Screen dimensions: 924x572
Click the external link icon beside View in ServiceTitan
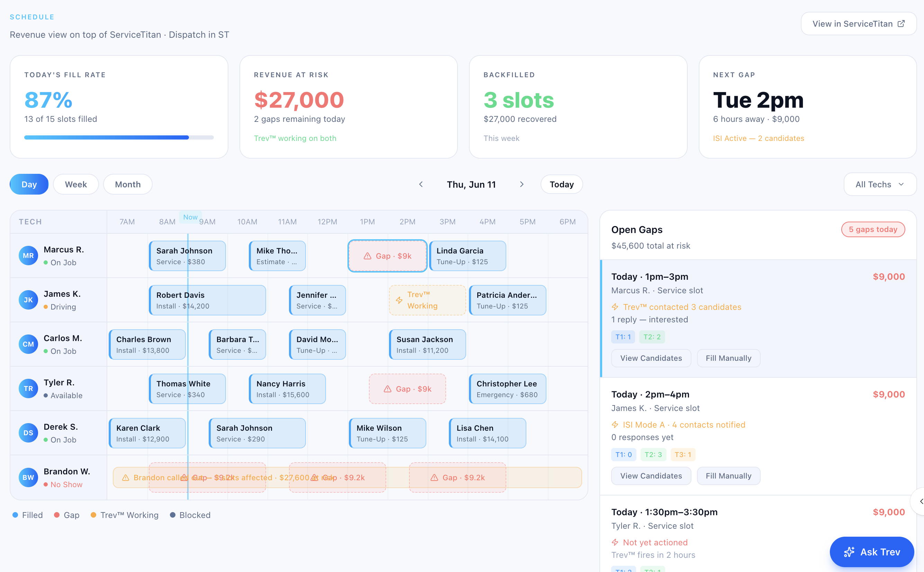901,24
